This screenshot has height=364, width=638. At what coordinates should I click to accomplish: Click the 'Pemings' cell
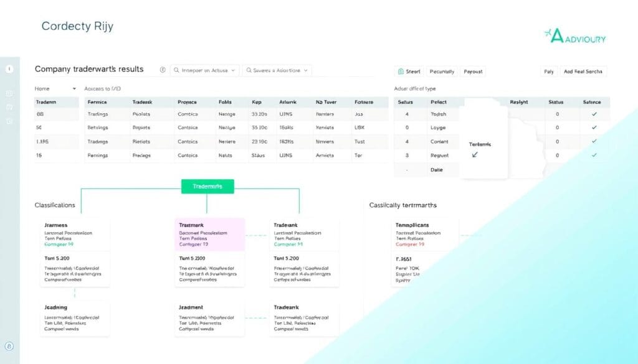98,155
